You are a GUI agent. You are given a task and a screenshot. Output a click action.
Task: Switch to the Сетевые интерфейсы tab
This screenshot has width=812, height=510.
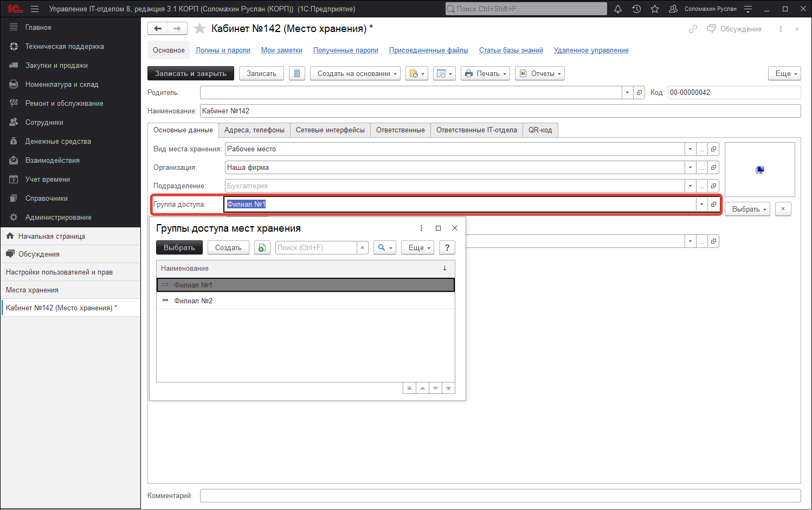[330, 130]
